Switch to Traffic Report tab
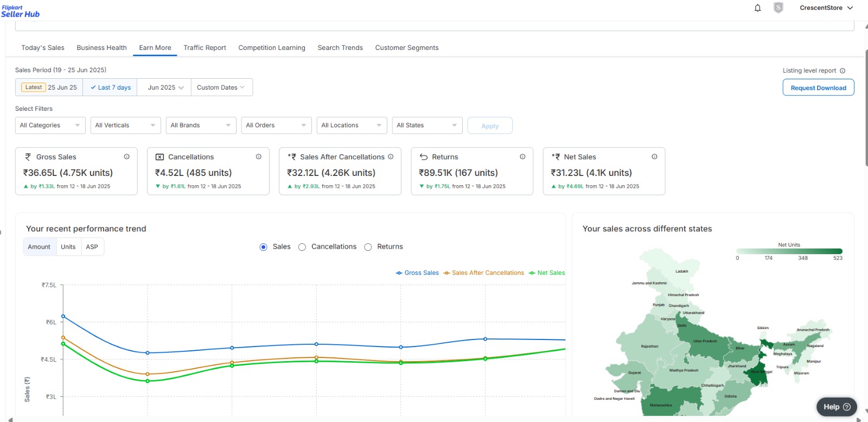The width and height of the screenshot is (868, 422). [x=205, y=48]
